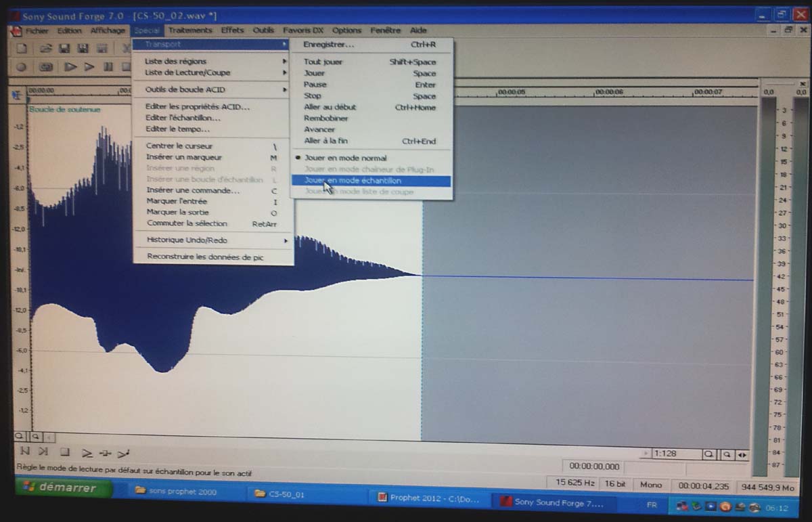Choose Aller au début
812x522 pixels.
point(371,107)
